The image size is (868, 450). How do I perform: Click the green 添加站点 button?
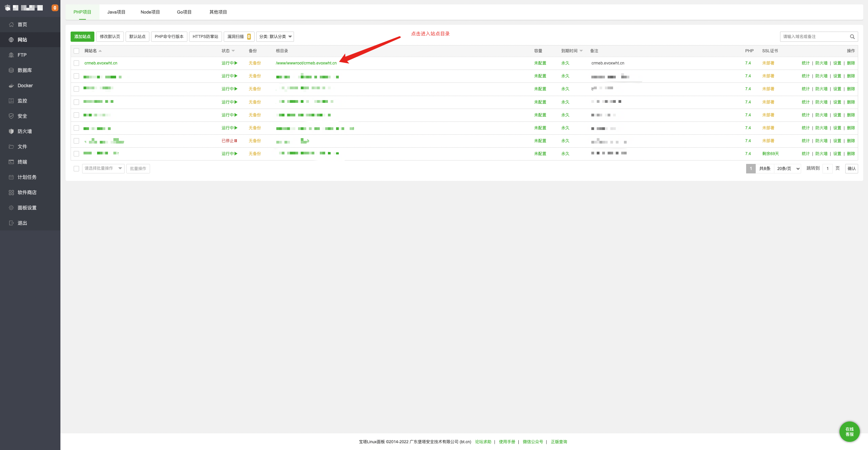point(82,37)
